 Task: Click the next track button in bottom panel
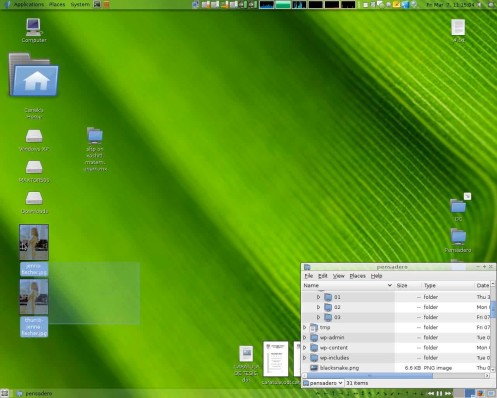[448, 394]
